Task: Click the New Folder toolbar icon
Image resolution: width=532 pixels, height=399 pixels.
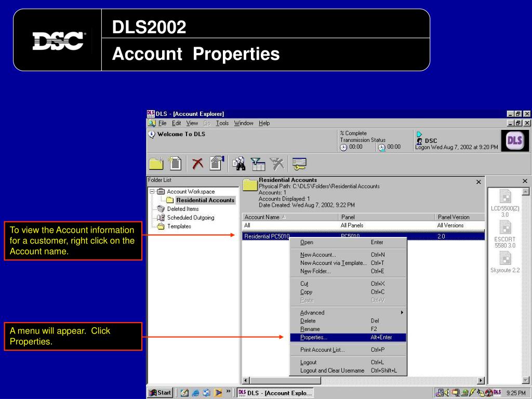Action: tap(156, 164)
